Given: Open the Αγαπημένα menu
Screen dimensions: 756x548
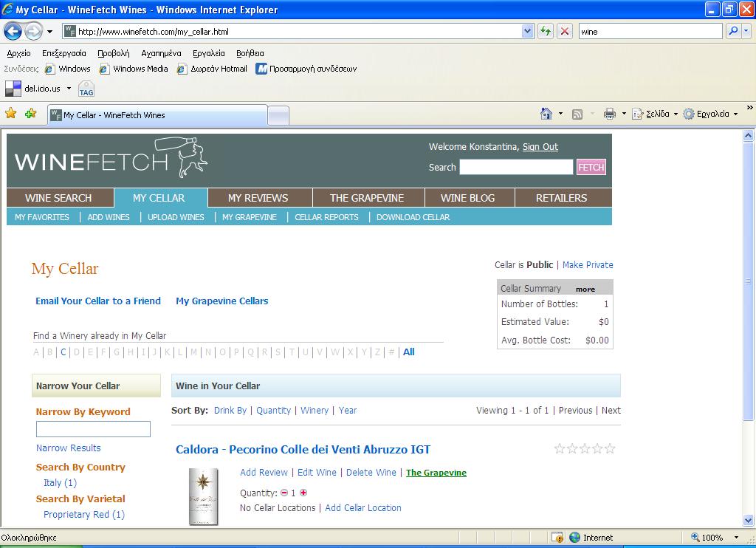Looking at the screenshot, I should click(x=161, y=54).
